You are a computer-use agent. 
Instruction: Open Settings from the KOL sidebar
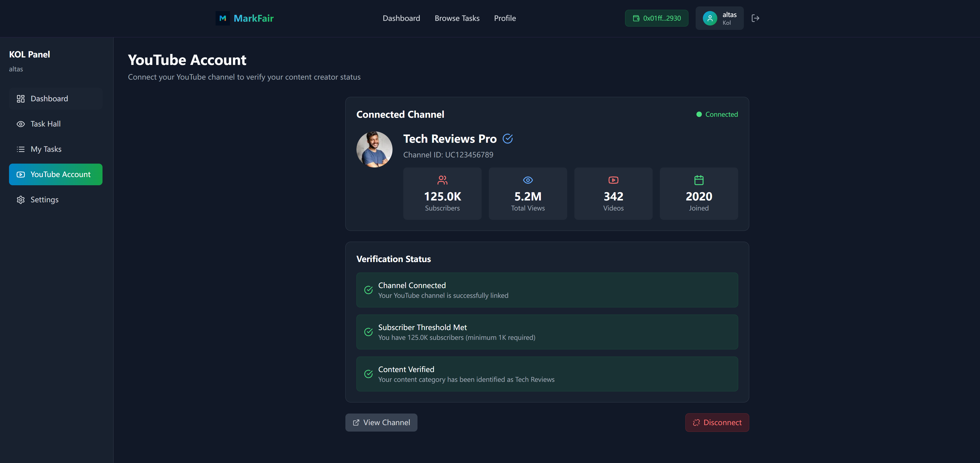pos(44,200)
